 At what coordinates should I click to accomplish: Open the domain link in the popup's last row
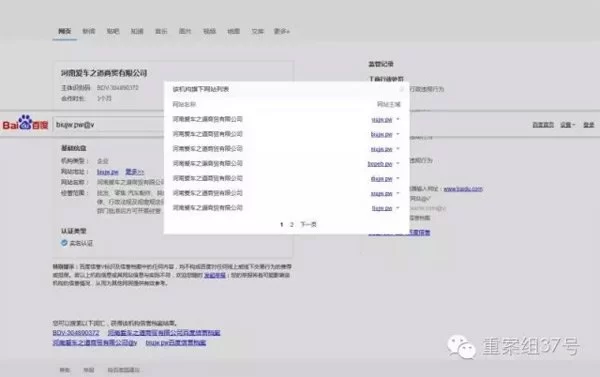click(x=382, y=208)
